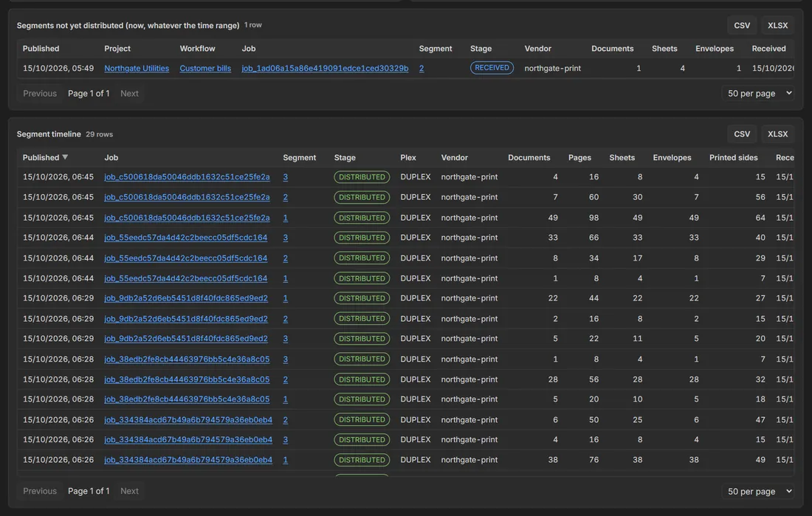Sort Segment timeline by Envelopes column

pyautogui.click(x=672, y=157)
